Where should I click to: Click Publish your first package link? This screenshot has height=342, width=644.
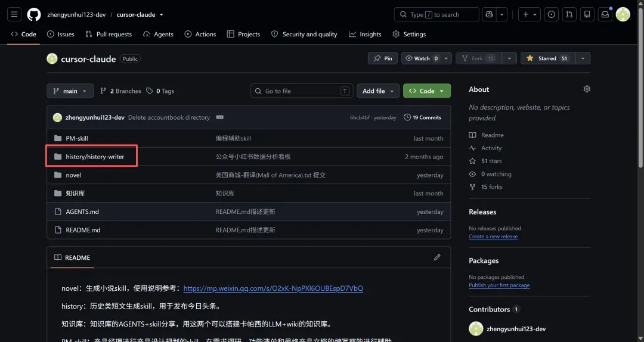click(x=499, y=285)
